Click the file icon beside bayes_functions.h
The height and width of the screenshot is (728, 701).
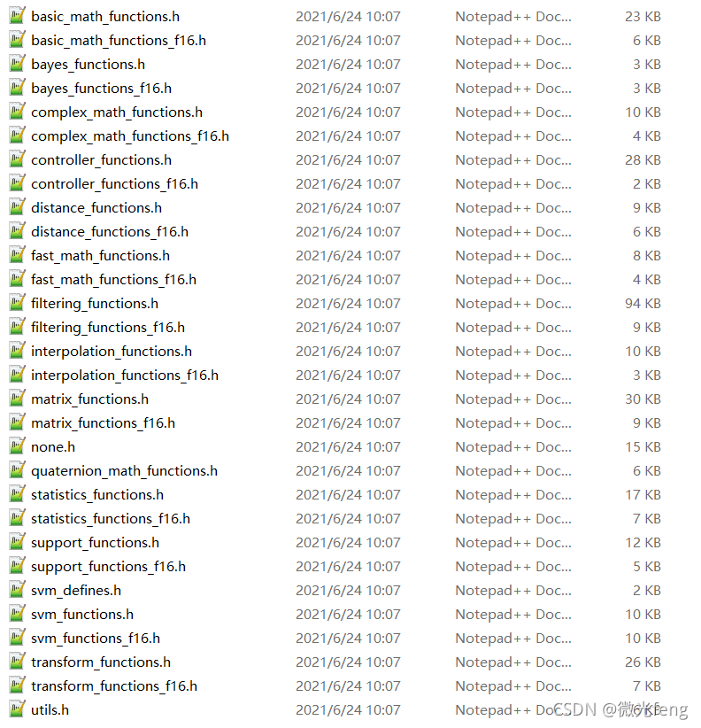click(x=17, y=64)
